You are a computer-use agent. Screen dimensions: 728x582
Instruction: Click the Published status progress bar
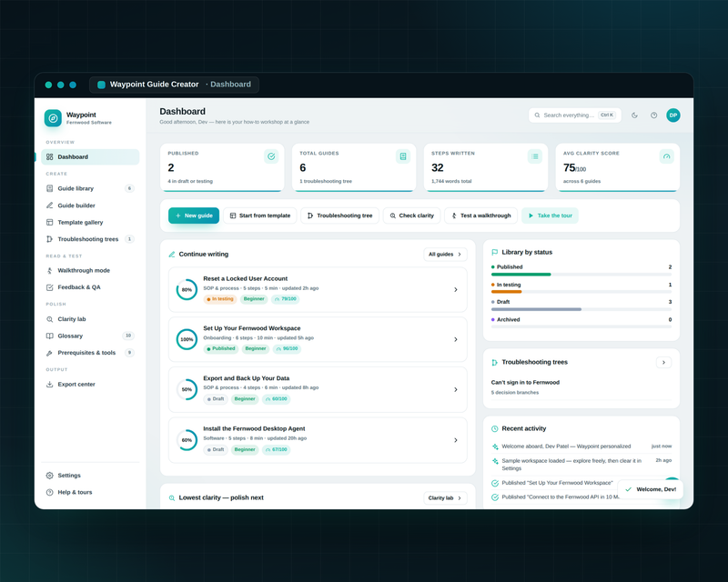click(x=581, y=275)
